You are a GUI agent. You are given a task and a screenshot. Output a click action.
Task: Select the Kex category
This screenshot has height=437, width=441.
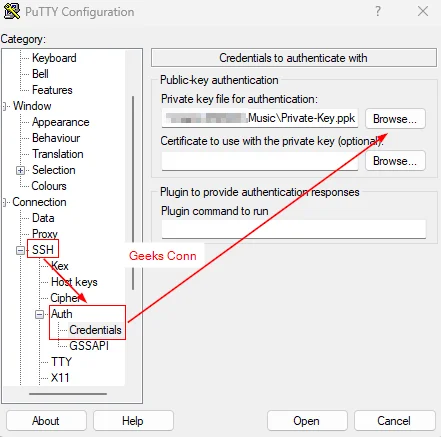pos(60,266)
